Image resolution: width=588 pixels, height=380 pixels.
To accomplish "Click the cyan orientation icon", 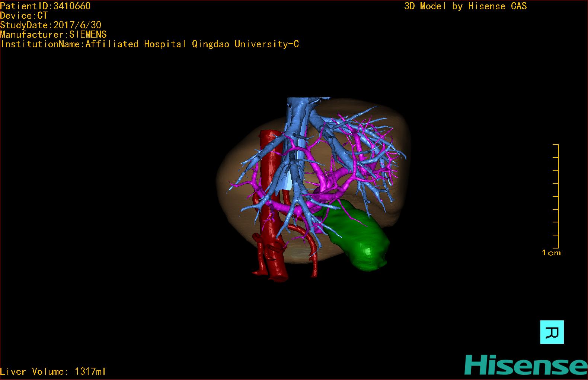I will click(x=552, y=332).
